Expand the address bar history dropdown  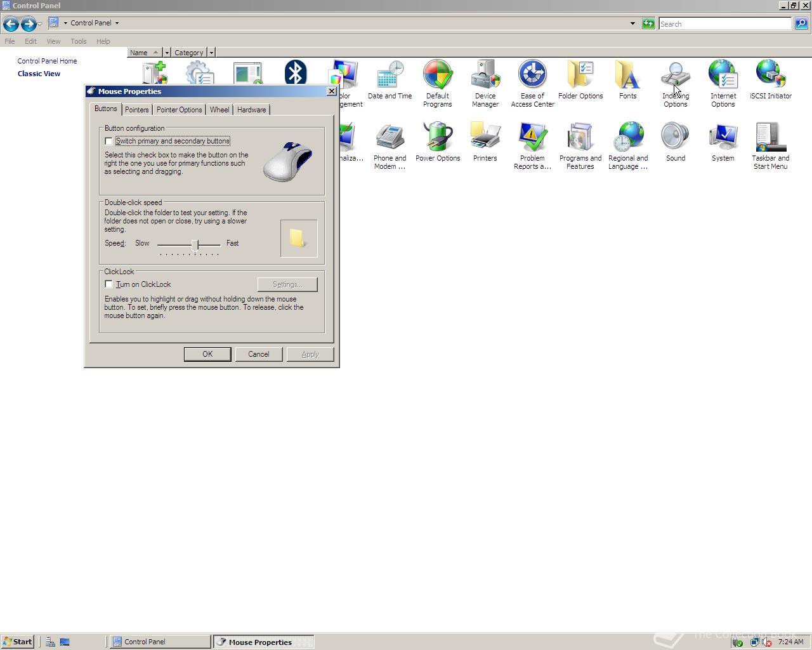[x=632, y=23]
